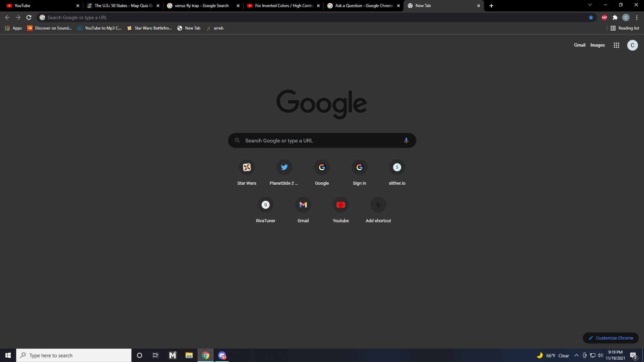Open the YouTube tab
Viewport: 644px width, 362px height.
coord(40,5)
